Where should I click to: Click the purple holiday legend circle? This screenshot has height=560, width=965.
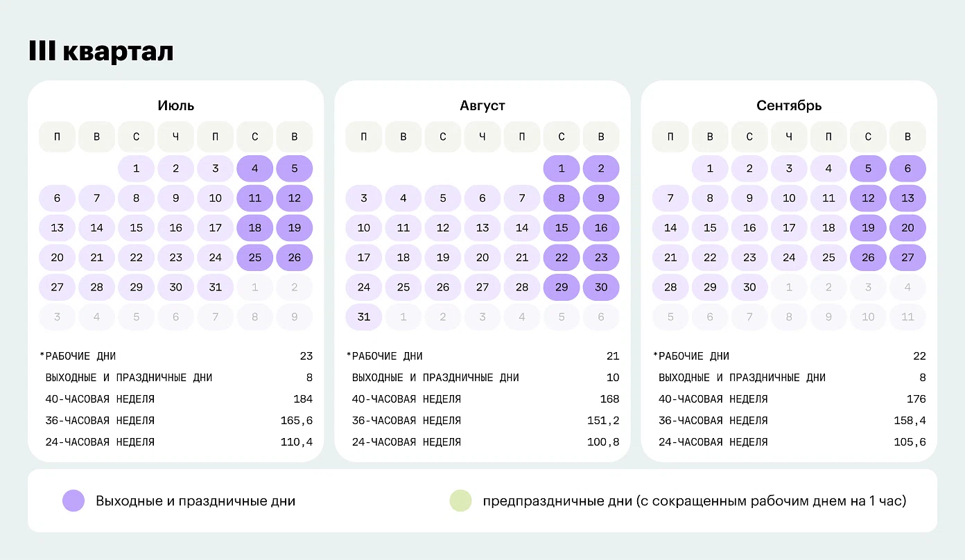click(x=73, y=500)
